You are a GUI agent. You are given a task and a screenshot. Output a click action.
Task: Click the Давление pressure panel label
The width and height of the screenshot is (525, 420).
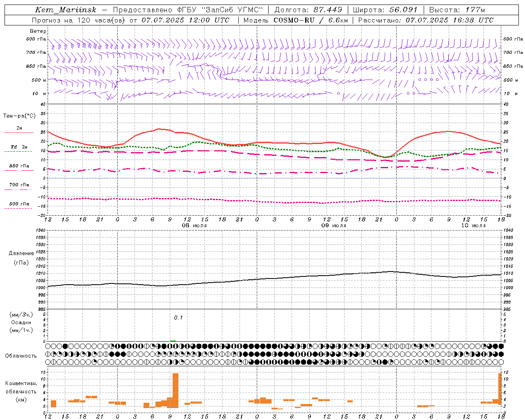coord(21,253)
